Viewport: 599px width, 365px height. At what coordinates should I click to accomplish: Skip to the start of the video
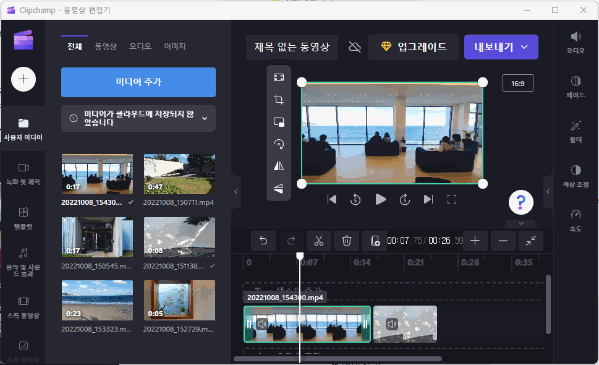pyautogui.click(x=332, y=200)
